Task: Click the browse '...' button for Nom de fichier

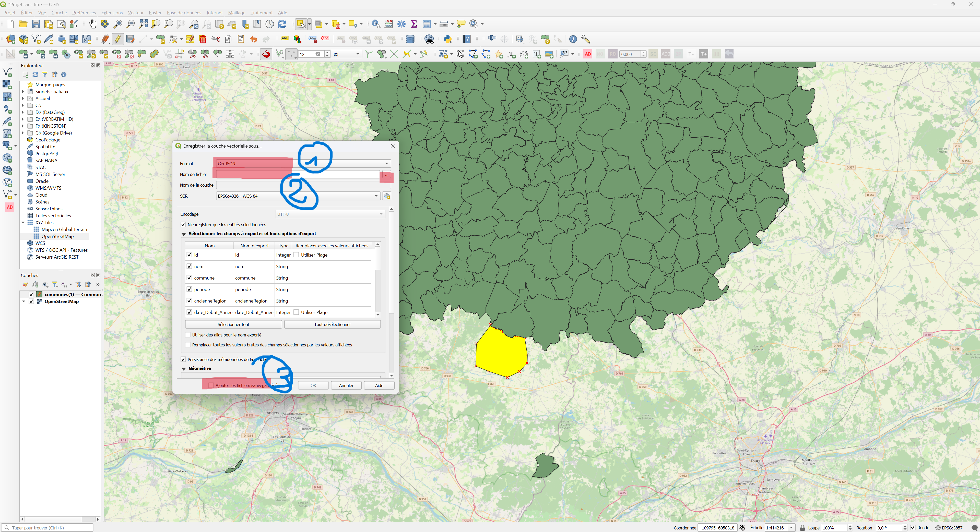Action: [386, 175]
